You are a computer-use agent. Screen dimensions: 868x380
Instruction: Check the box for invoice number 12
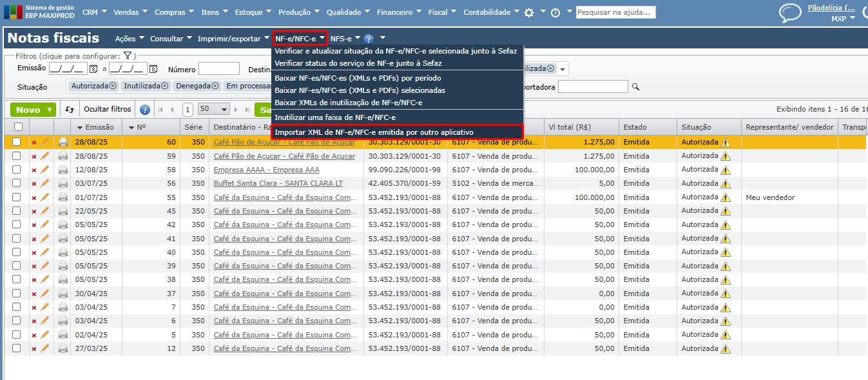17,348
